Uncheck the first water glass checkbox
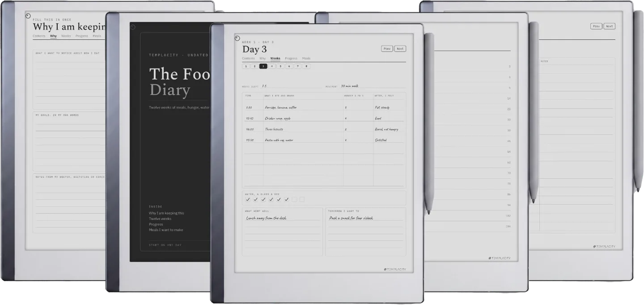The height and width of the screenshot is (305, 644). click(248, 199)
